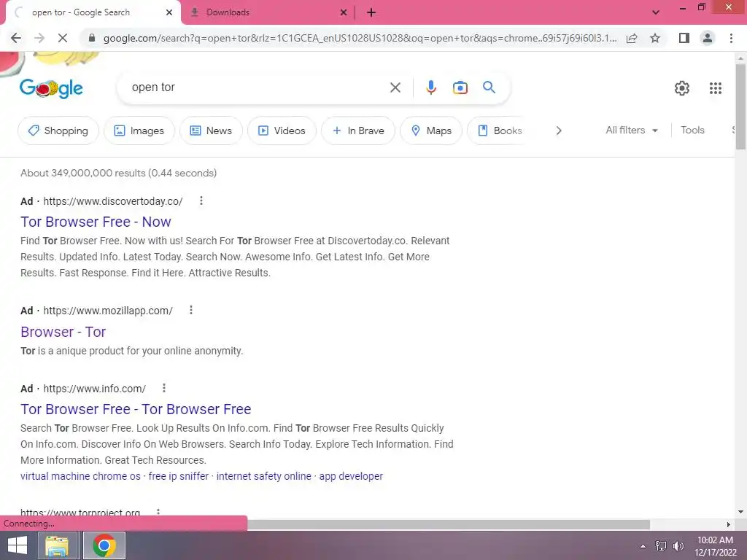Click the horizontal scrollbar thumb
The height and width of the screenshot is (560, 747).
449,524
